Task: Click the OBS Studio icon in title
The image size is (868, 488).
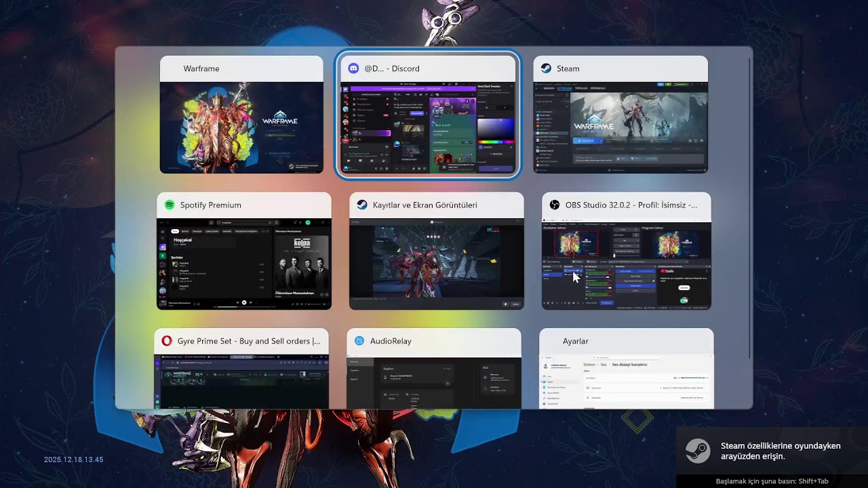Action: click(555, 205)
